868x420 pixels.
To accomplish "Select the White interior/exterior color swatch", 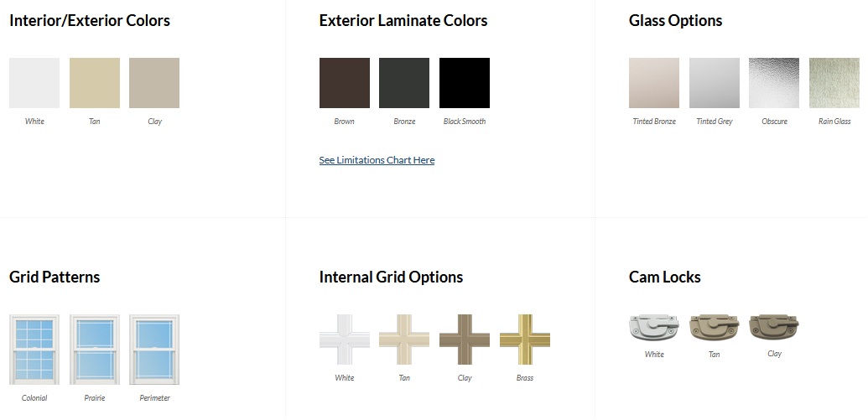I will (x=34, y=83).
